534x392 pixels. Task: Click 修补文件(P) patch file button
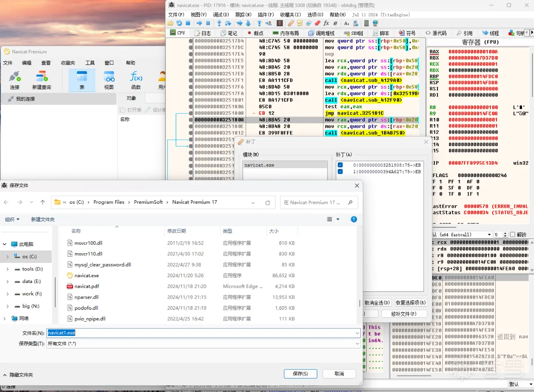[x=404, y=314]
